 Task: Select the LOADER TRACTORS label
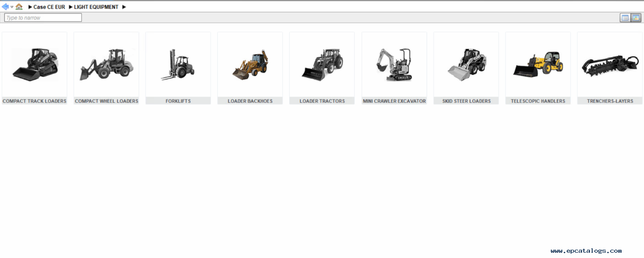point(322,101)
